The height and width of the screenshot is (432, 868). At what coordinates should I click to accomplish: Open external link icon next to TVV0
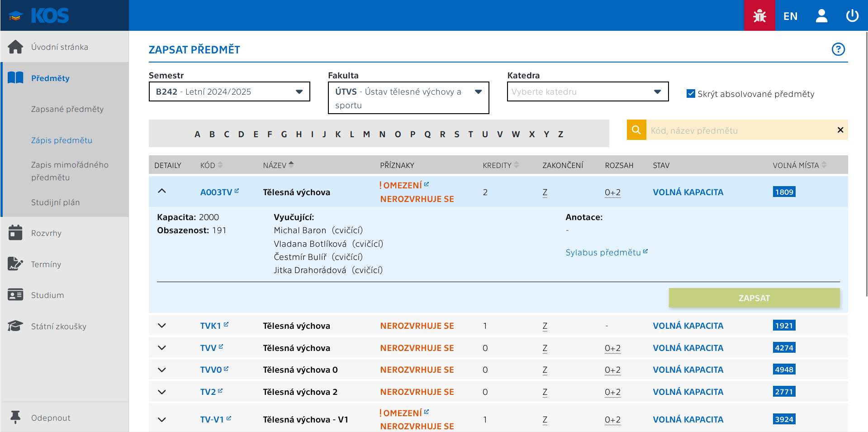[226, 369]
